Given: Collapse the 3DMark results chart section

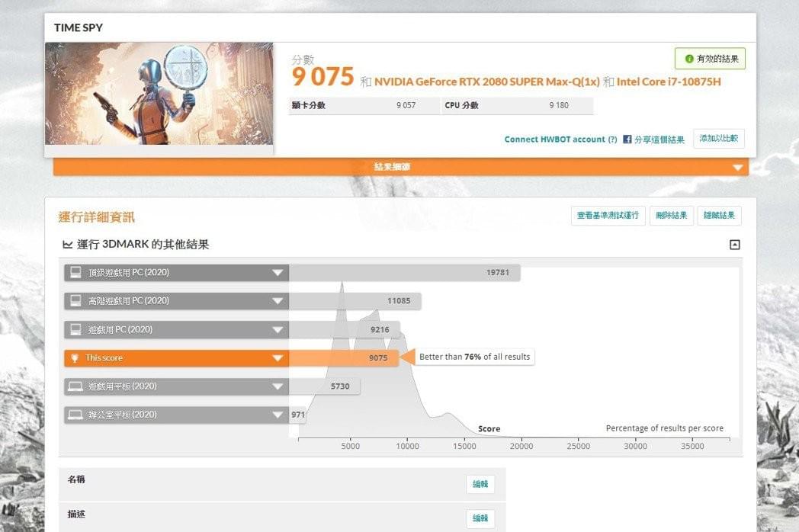Looking at the screenshot, I should pyautogui.click(x=734, y=245).
